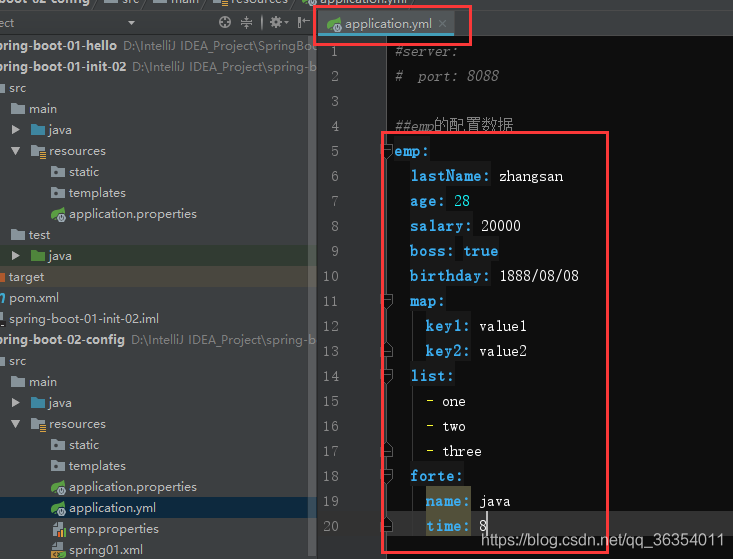Open application.properties in init-02 resources
Image resolution: width=733 pixels, height=559 pixels.
tap(133, 214)
